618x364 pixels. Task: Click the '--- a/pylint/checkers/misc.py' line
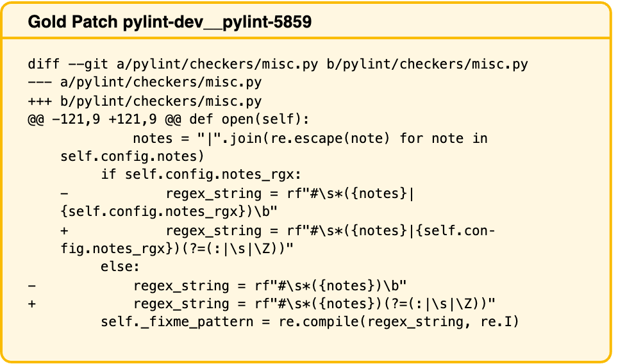(145, 82)
